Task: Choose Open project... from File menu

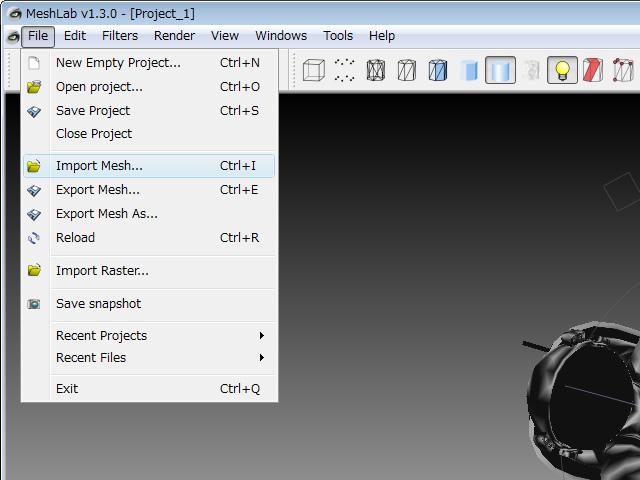Action: (149, 87)
